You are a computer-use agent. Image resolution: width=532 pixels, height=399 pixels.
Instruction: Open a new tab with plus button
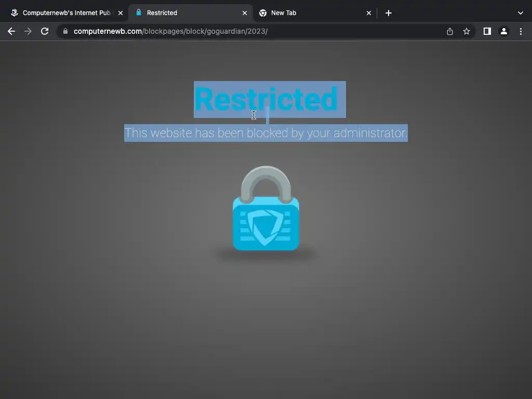pyautogui.click(x=389, y=13)
